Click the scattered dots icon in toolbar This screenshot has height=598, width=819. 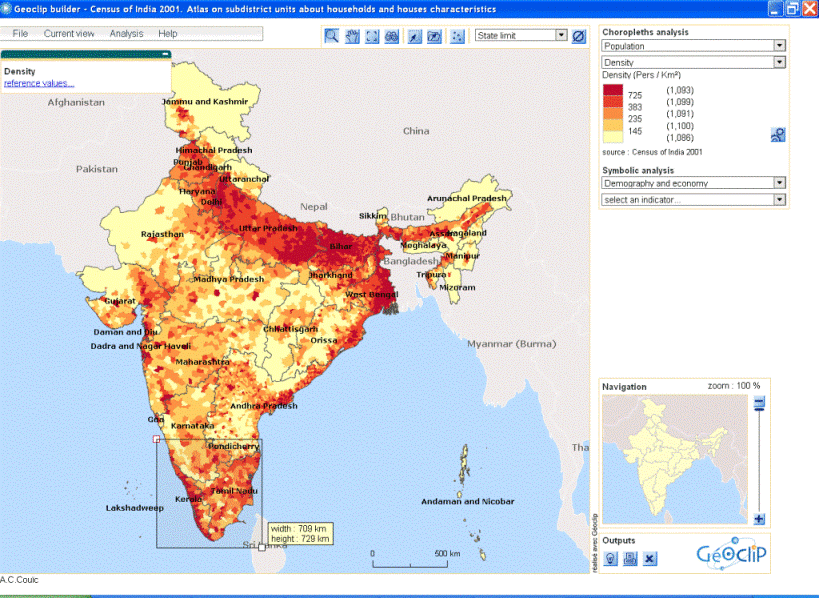[457, 36]
